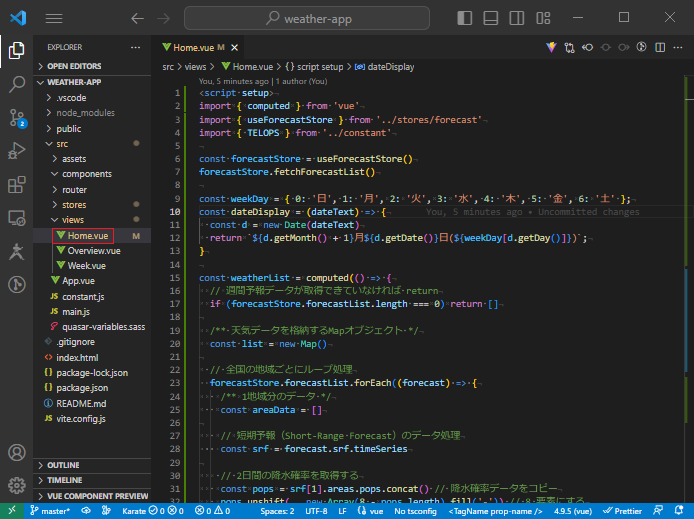Open the hamburger application menu
Screen dimensions: 694x519
pos(54,18)
